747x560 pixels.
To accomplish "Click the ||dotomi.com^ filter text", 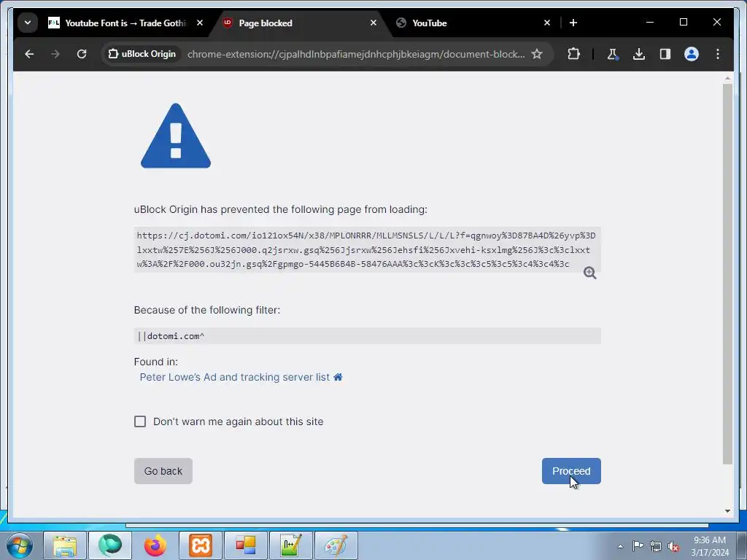I will click(171, 336).
